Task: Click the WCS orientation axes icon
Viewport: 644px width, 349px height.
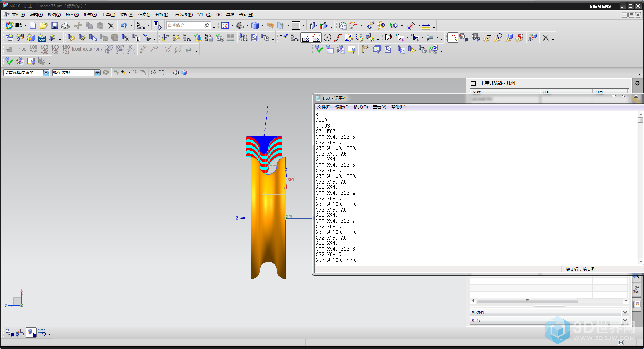Action: click(x=354, y=26)
